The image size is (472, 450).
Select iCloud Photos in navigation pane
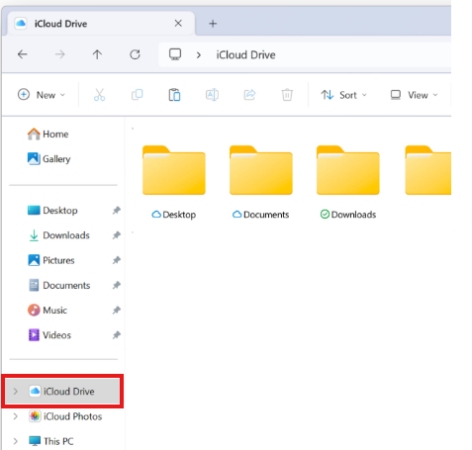pyautogui.click(x=65, y=416)
